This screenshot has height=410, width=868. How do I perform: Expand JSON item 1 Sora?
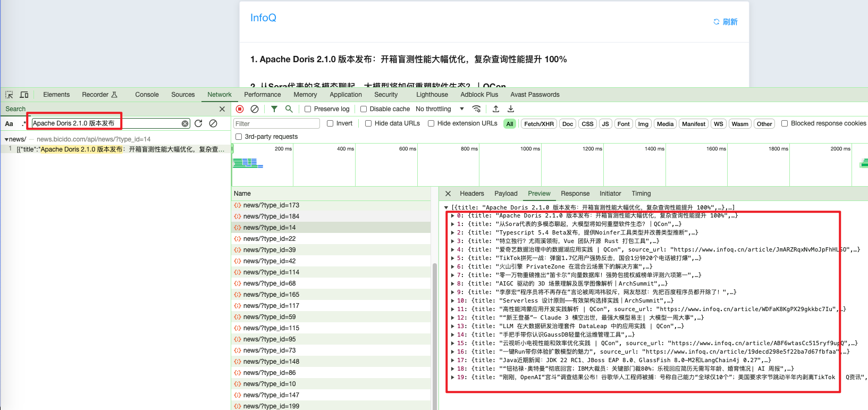(453, 224)
